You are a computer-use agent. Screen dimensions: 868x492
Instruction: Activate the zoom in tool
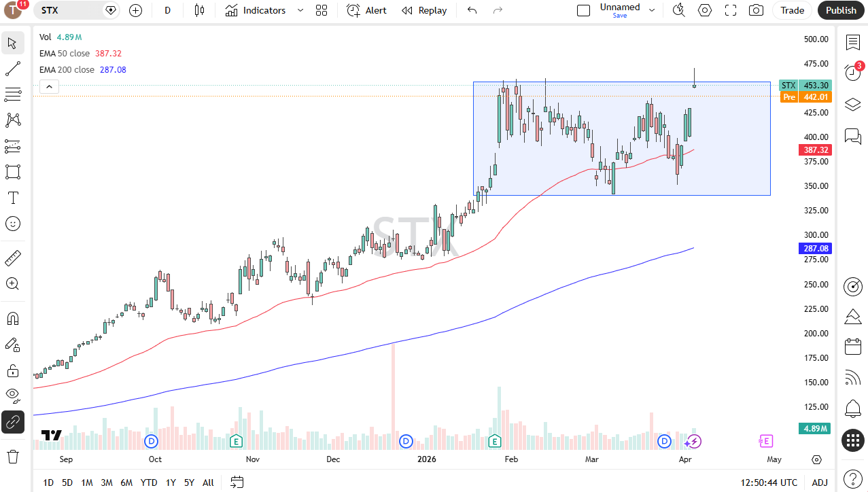(12, 283)
